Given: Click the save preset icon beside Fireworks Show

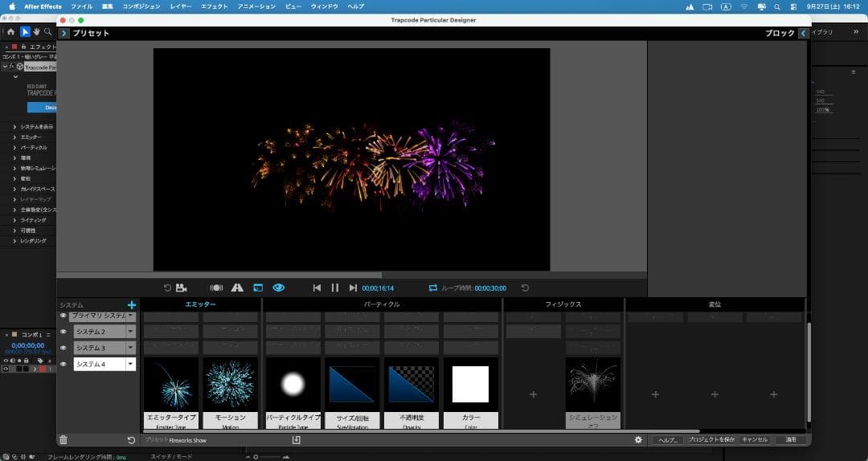Looking at the screenshot, I should coord(296,440).
